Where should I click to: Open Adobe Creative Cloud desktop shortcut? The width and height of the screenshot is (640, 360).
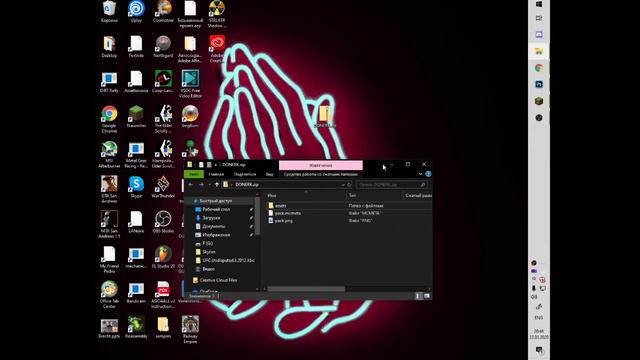[217, 49]
